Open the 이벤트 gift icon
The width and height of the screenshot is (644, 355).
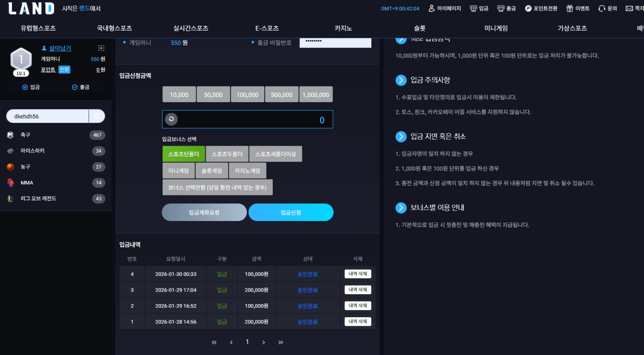pos(570,9)
